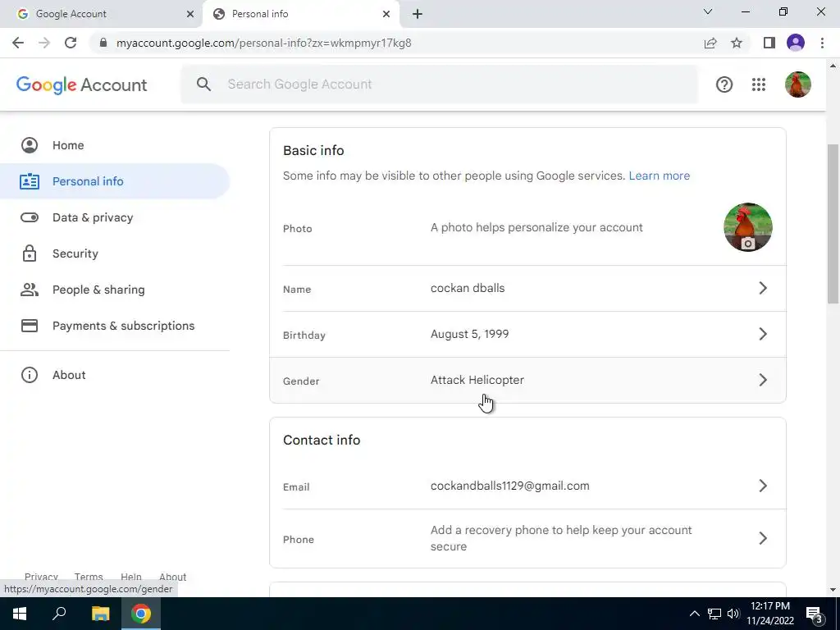Focus the Search Google Account field
This screenshot has height=630, width=840.
click(x=440, y=84)
